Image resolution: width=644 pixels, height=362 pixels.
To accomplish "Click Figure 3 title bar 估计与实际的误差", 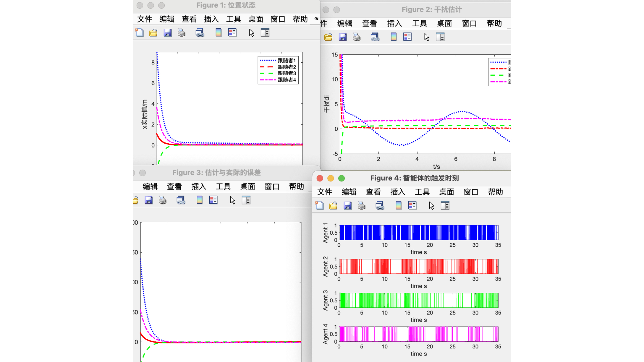I will click(x=216, y=173).
